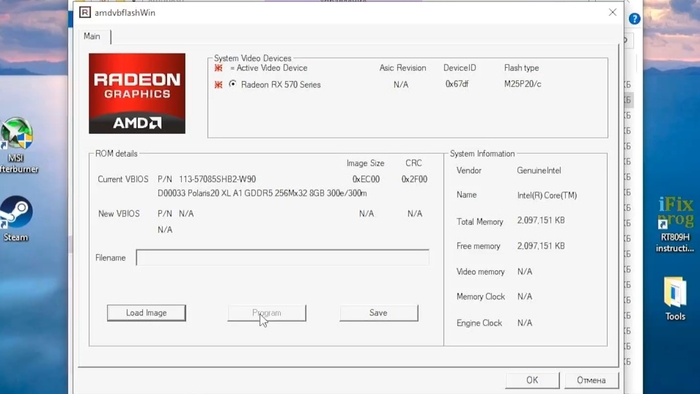The height and width of the screenshot is (394, 700).
Task: Click the Engine Clock label
Action: click(479, 323)
